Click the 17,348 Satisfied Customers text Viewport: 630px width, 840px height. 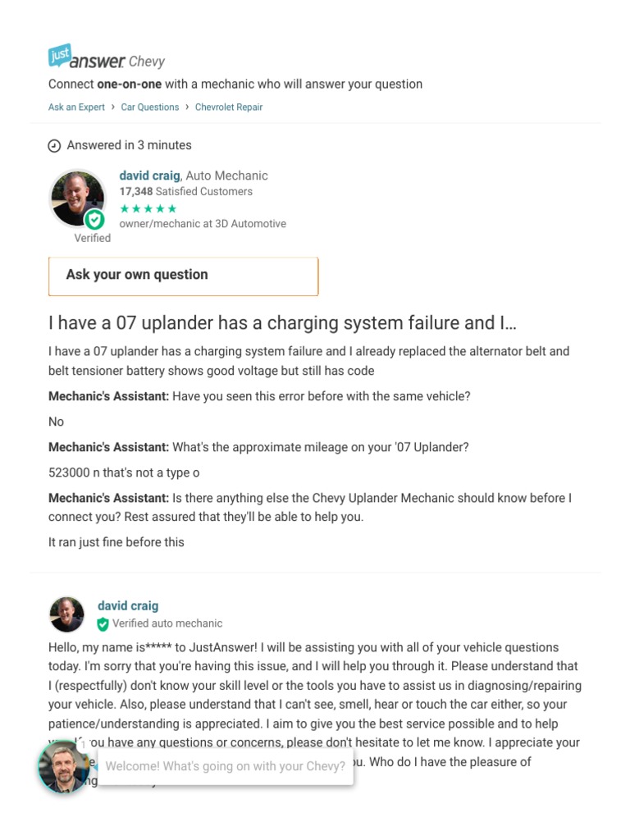[x=185, y=191]
